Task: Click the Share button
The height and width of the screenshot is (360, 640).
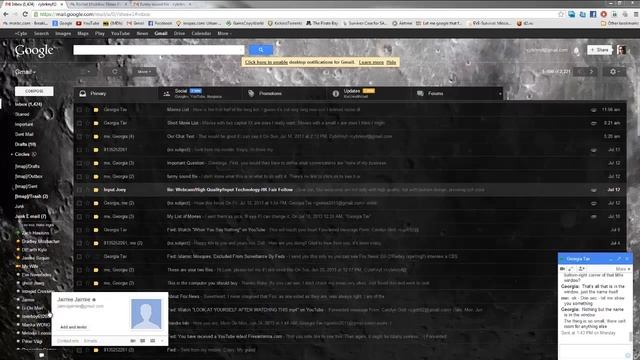Action: 599,50
